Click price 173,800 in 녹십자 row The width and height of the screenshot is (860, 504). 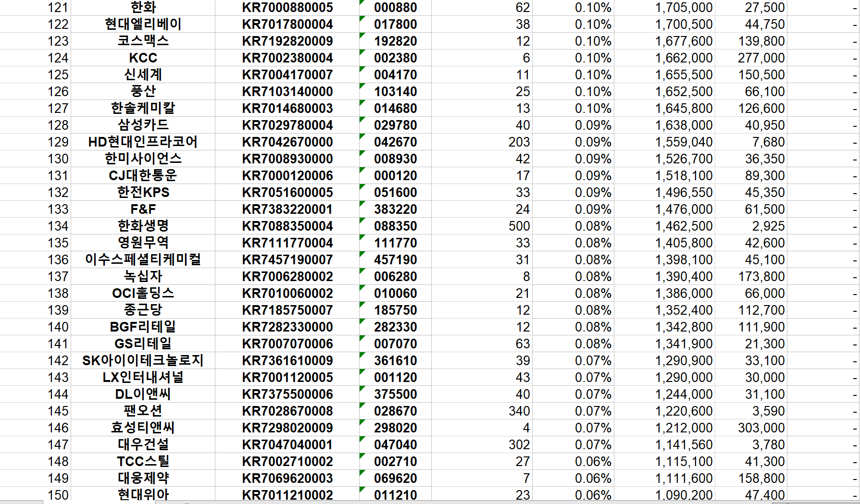coord(751,277)
